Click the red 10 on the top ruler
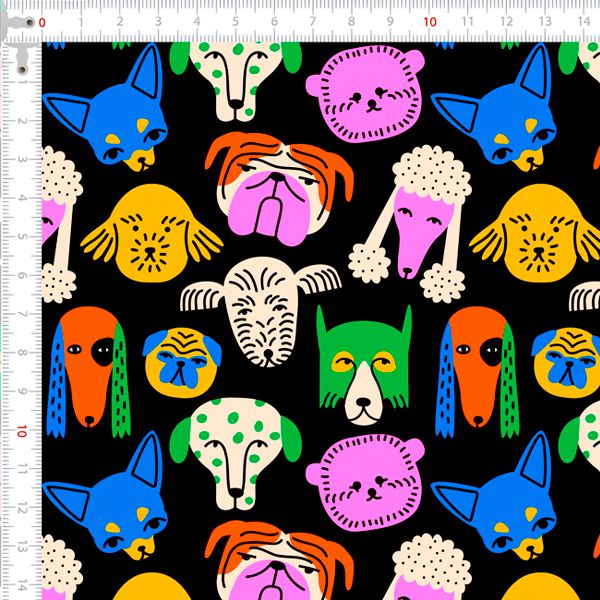The width and height of the screenshot is (600, 600). tap(429, 21)
